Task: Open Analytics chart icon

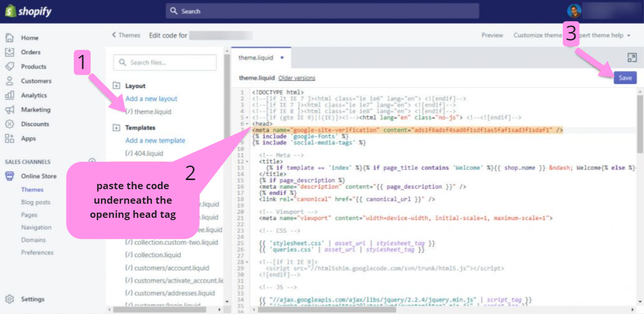Action: pyautogui.click(x=10, y=95)
